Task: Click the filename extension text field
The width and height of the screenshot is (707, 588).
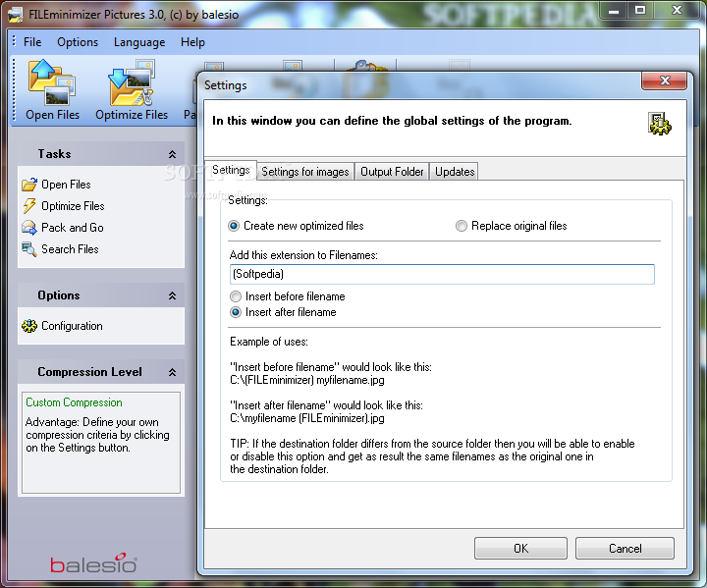Action: (442, 274)
